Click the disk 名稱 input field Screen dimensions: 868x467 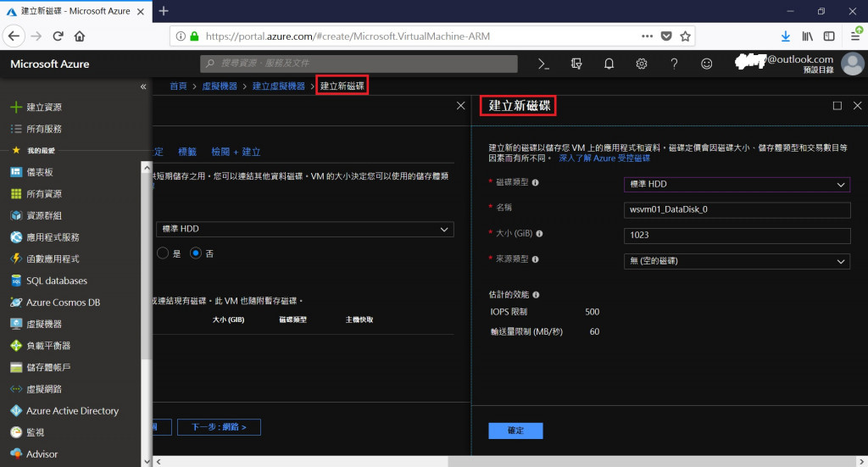[737, 209]
